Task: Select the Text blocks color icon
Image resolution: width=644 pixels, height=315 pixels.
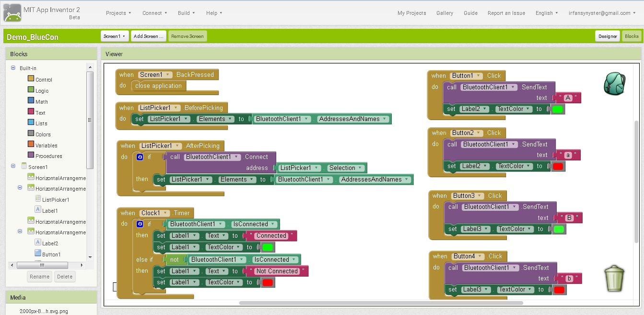Action: 31,112
